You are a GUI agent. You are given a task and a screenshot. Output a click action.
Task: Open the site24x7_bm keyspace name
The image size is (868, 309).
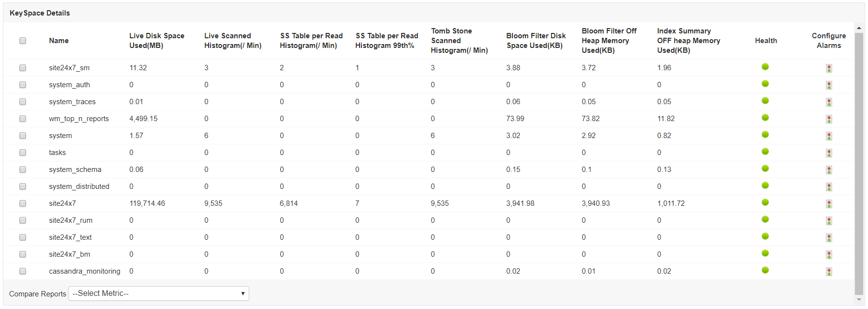(69, 254)
